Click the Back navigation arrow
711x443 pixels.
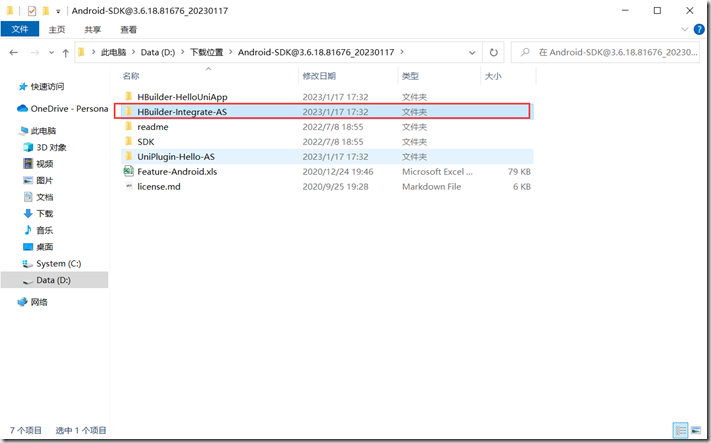pyautogui.click(x=13, y=52)
